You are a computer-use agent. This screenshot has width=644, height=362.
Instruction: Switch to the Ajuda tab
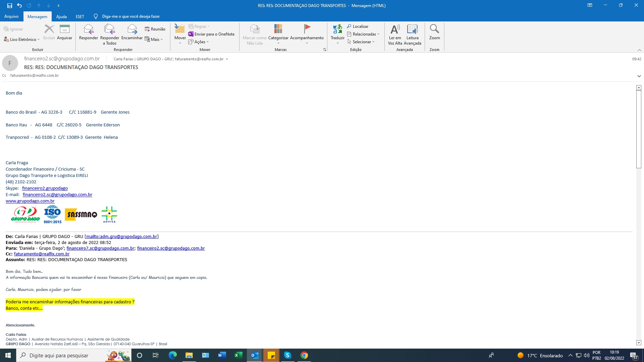(61, 16)
